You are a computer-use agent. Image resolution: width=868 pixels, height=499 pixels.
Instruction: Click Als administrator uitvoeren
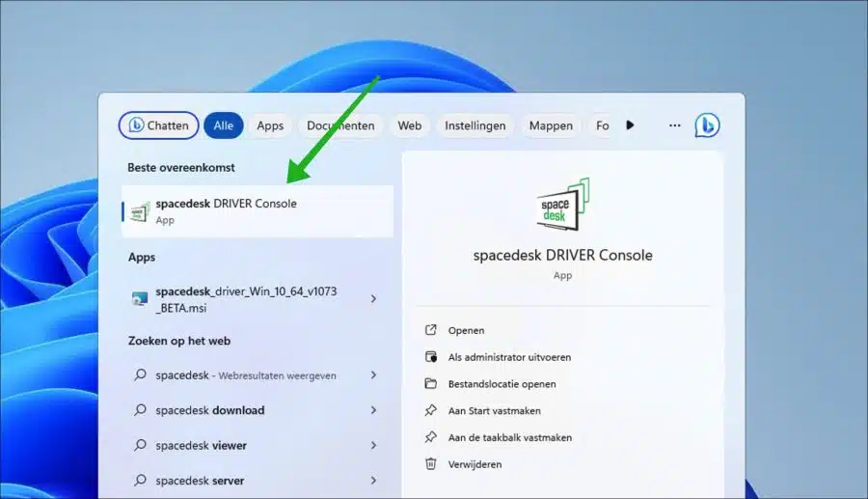pos(509,357)
